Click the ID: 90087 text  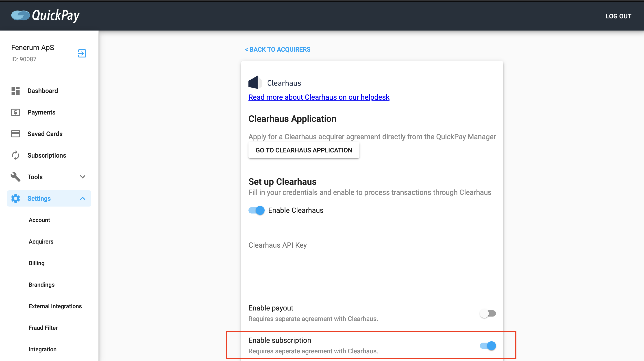point(24,59)
